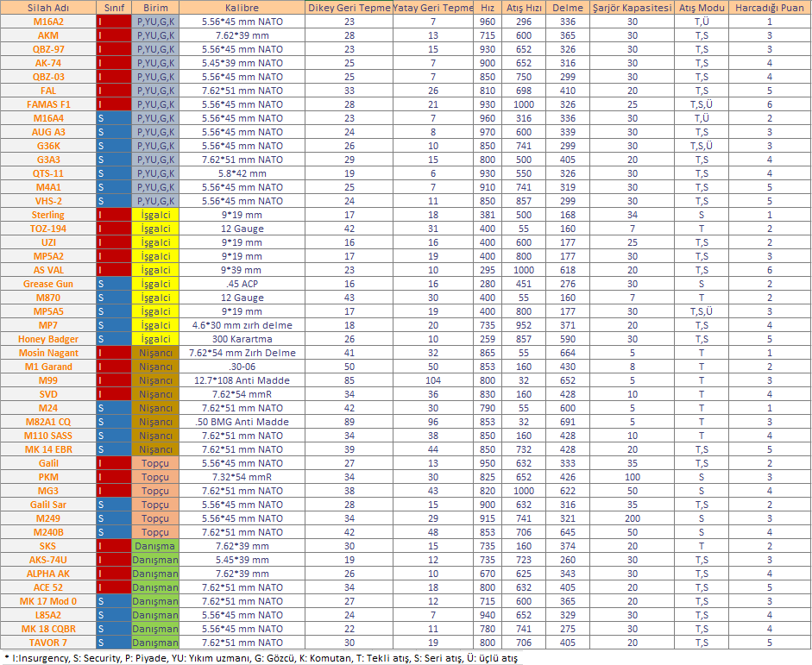Click the Honey Badger weapon name
Screen dimensions: 812x665
click(x=48, y=339)
